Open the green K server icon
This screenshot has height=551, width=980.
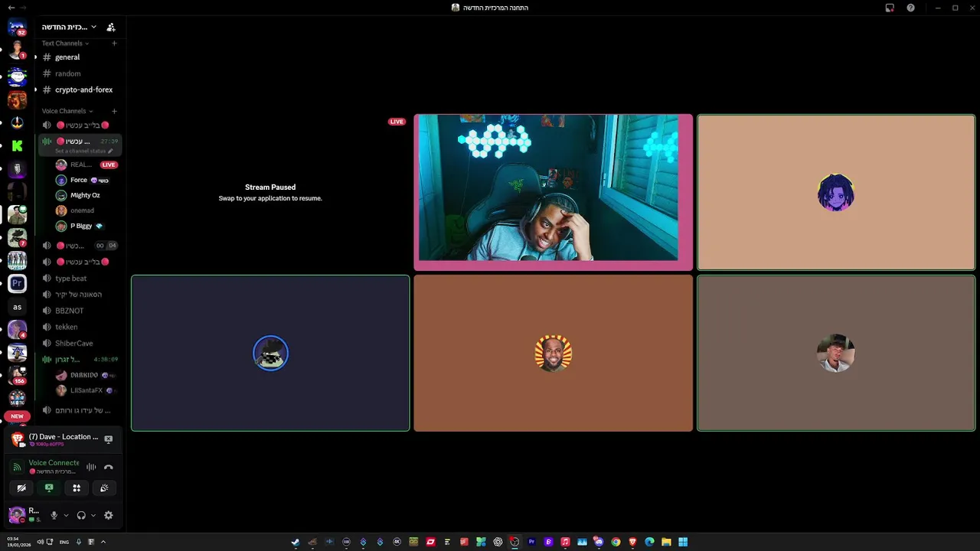(x=17, y=145)
